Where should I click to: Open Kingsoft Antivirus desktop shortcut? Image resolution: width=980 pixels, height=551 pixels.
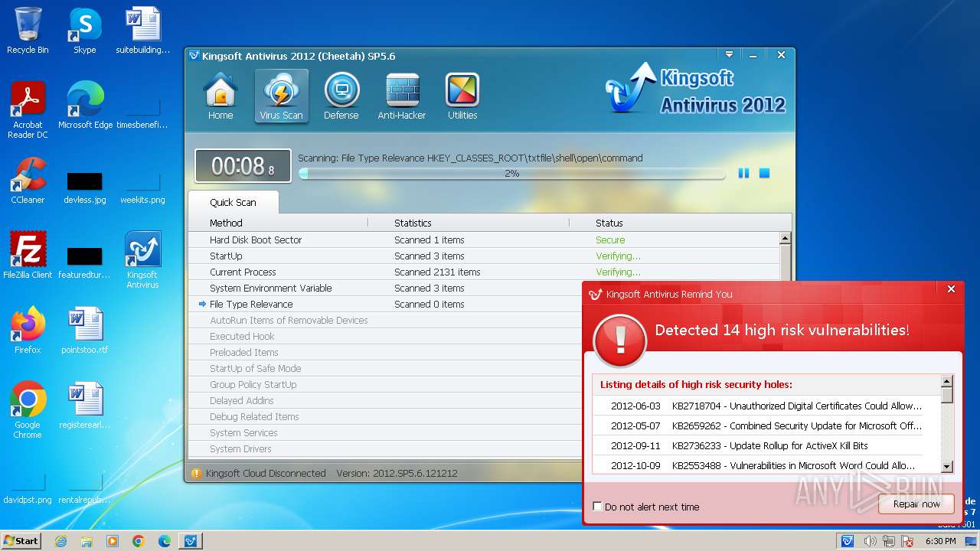click(142, 260)
